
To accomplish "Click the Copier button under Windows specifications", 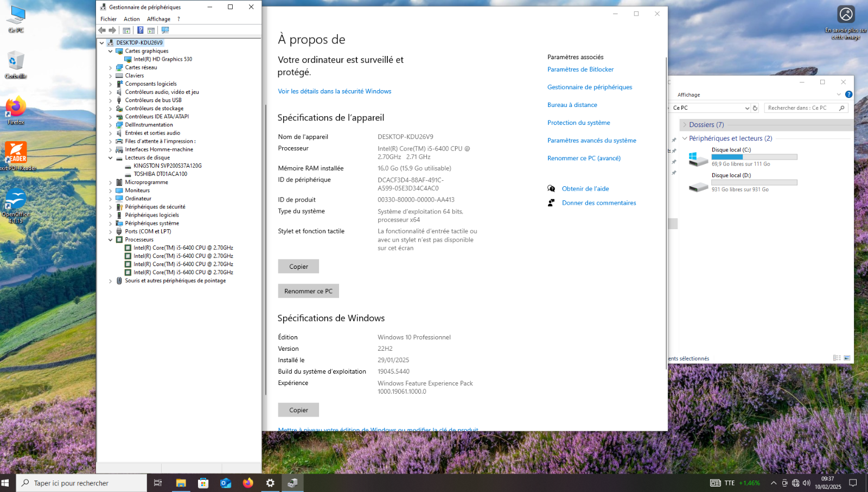I will [x=298, y=410].
